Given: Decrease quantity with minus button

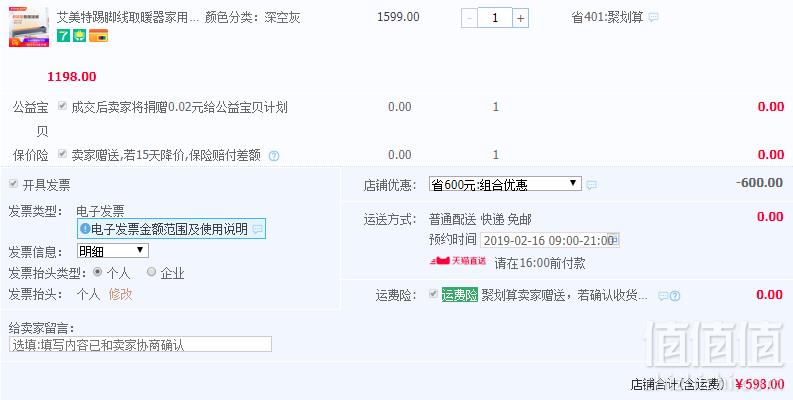Looking at the screenshot, I should [x=470, y=19].
